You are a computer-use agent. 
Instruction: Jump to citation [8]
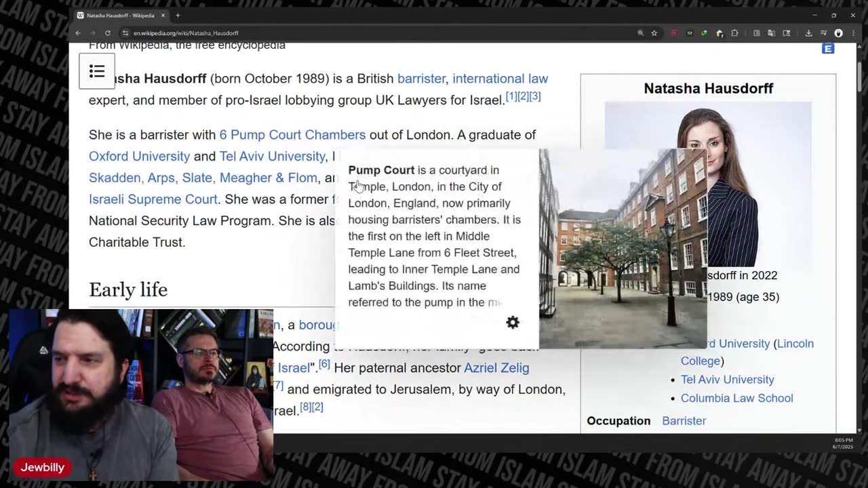(305, 407)
